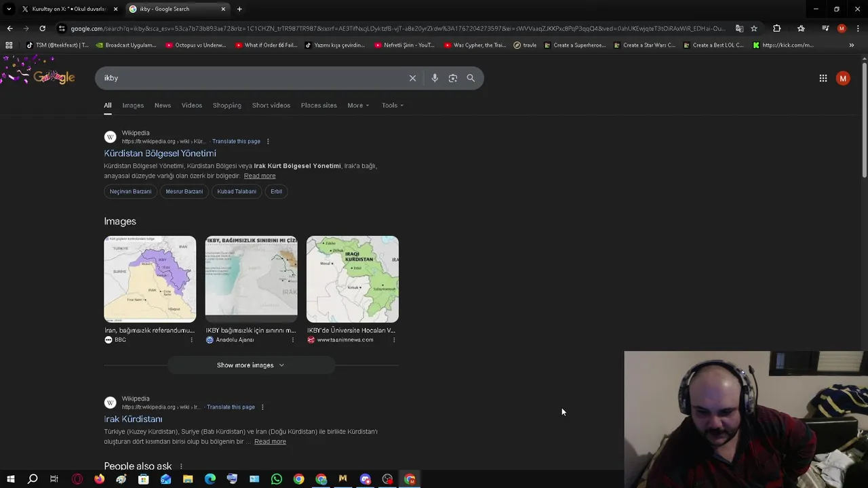The width and height of the screenshot is (868, 488).
Task: Open Microsoft Edge from the taskbar
Action: (210, 479)
